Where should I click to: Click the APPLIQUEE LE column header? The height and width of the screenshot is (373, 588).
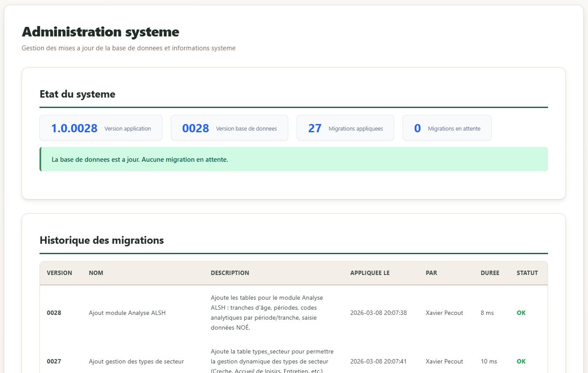click(x=370, y=273)
